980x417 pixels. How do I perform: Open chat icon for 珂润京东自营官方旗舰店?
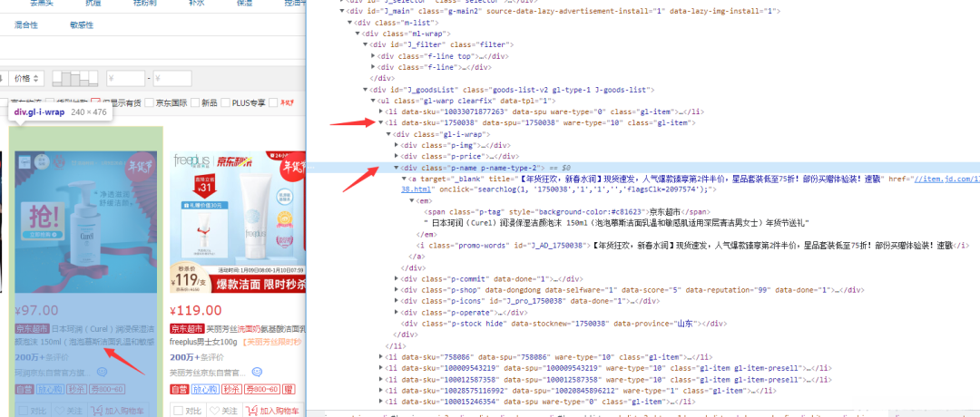(102, 373)
